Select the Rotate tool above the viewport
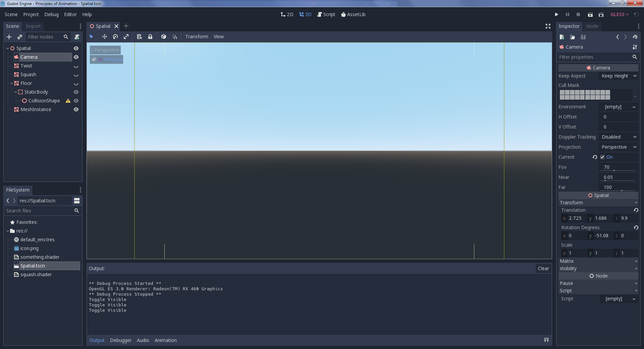This screenshot has width=644, height=349. (115, 37)
